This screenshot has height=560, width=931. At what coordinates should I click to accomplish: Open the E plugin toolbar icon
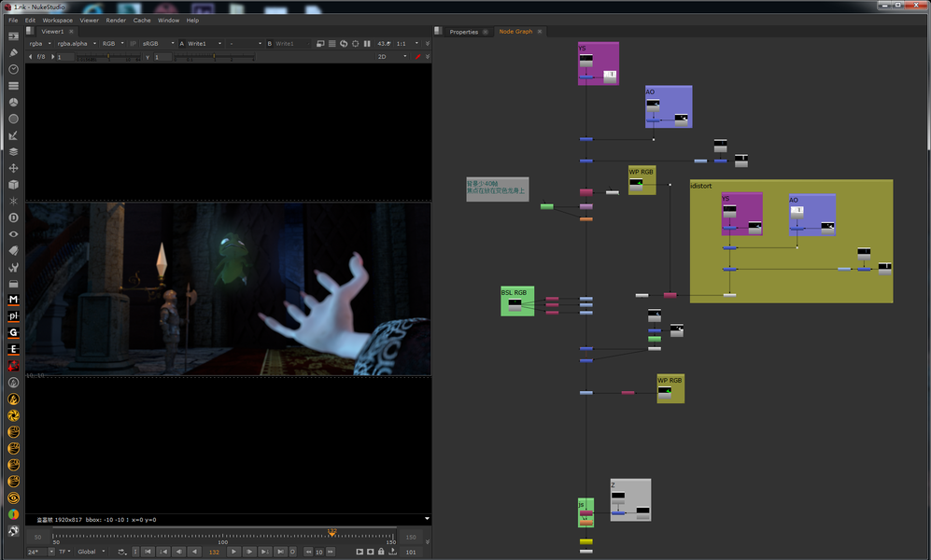(x=13, y=349)
